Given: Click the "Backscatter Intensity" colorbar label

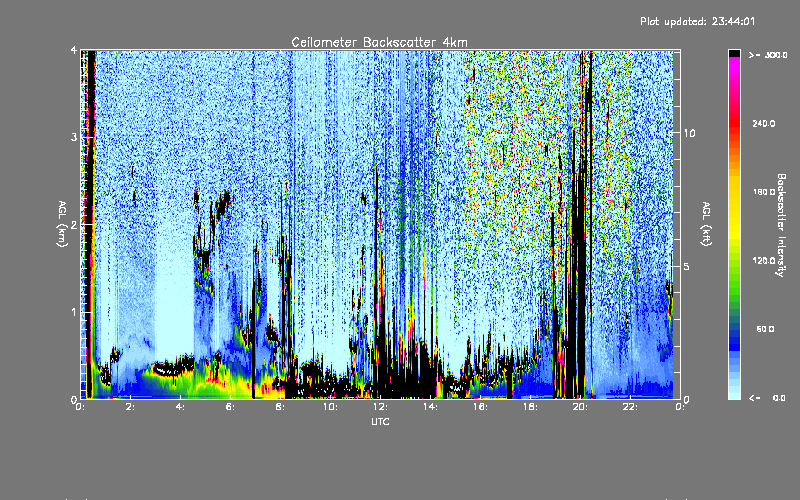Looking at the screenshot, I should (x=781, y=225).
